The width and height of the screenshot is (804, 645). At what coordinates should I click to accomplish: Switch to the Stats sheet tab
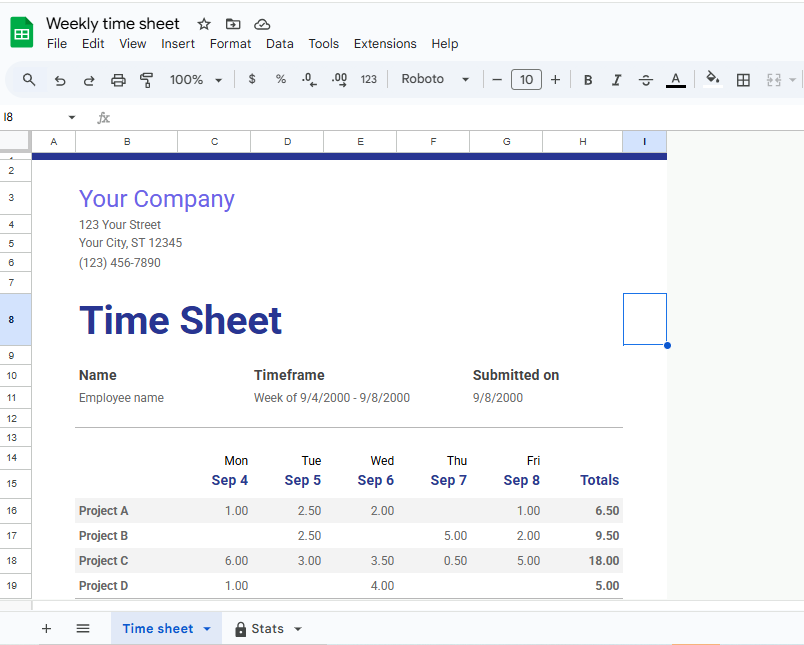point(267,629)
